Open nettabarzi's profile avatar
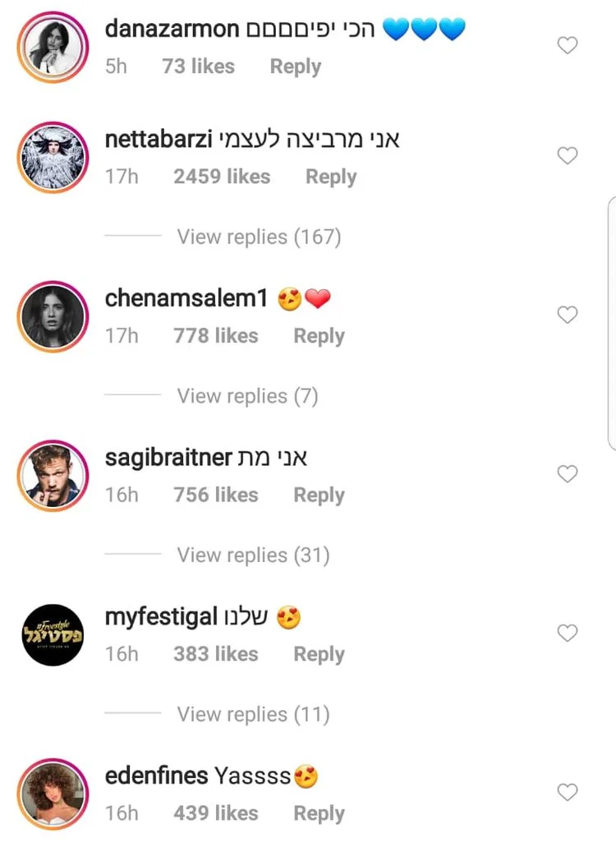The height and width of the screenshot is (857, 616). tap(53, 156)
